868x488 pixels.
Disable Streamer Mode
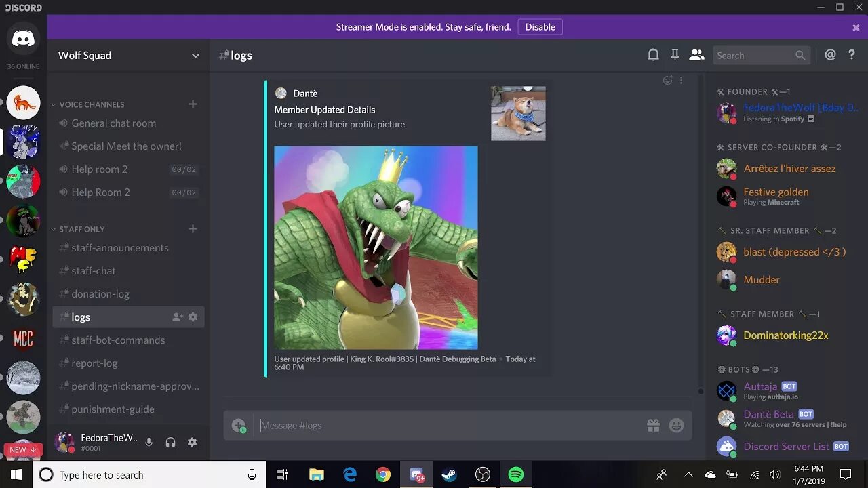[x=540, y=27]
